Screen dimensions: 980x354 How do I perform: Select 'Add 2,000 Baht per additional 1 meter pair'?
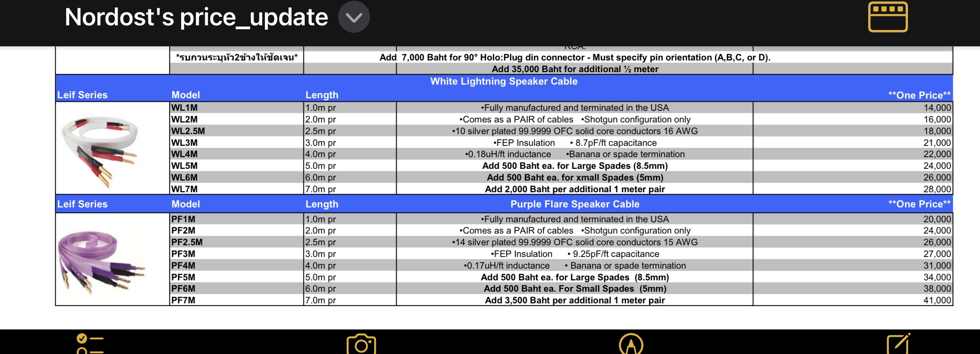click(575, 189)
